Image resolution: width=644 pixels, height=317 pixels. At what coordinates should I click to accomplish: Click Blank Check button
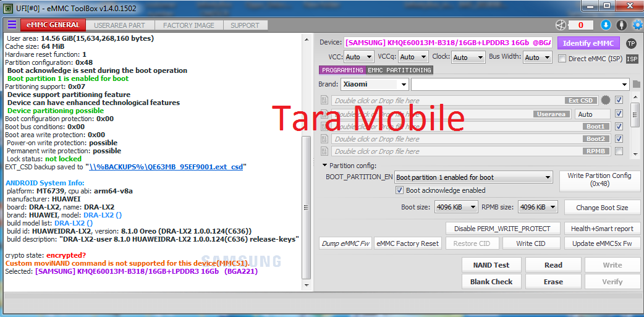point(491,282)
